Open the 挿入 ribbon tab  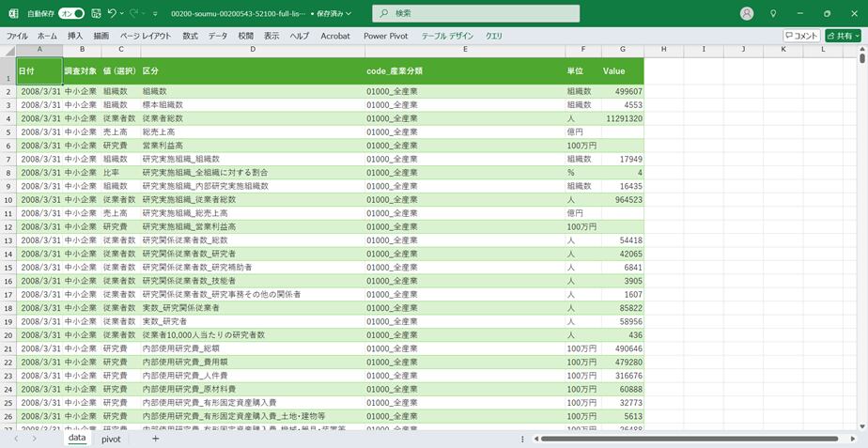(75, 36)
